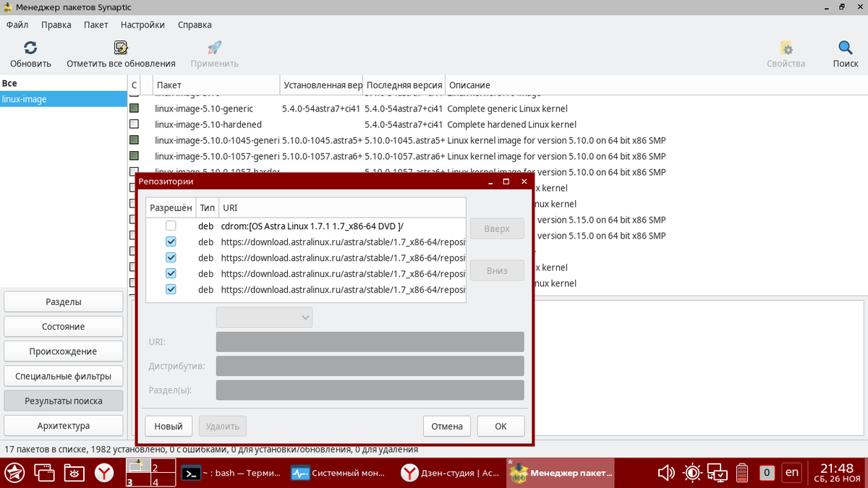Click the Происхождение filter button
Viewport: 868px width, 488px height.
64,351
